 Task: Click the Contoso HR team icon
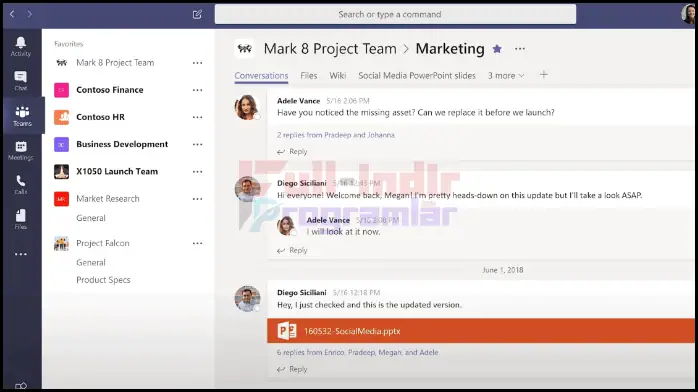point(61,117)
